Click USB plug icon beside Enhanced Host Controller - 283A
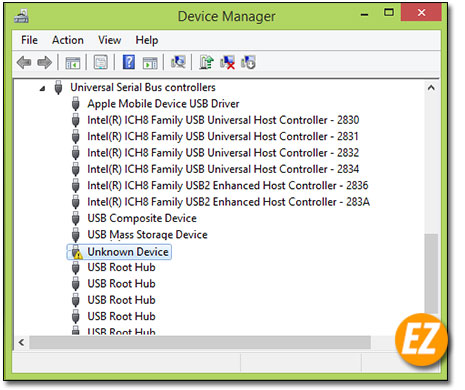Image resolution: width=465 pixels, height=390 pixels. coord(76,202)
